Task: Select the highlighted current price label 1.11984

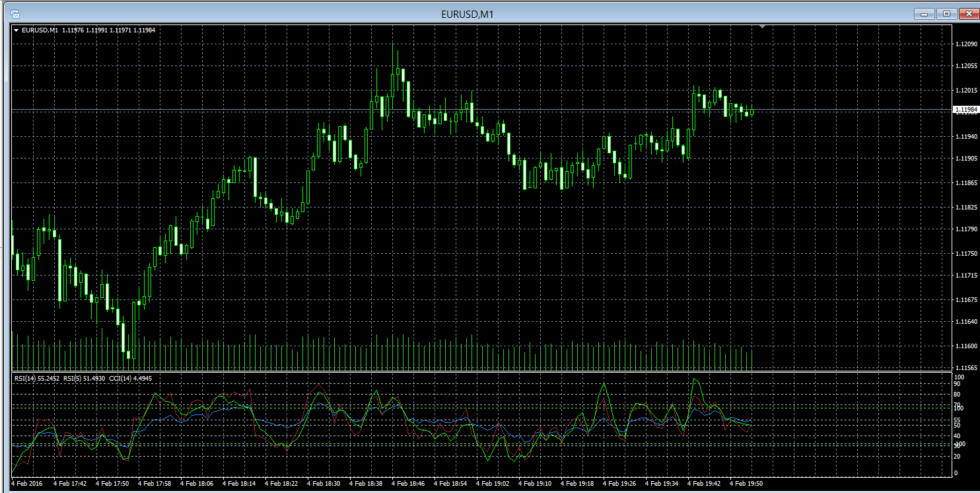Action: point(966,109)
